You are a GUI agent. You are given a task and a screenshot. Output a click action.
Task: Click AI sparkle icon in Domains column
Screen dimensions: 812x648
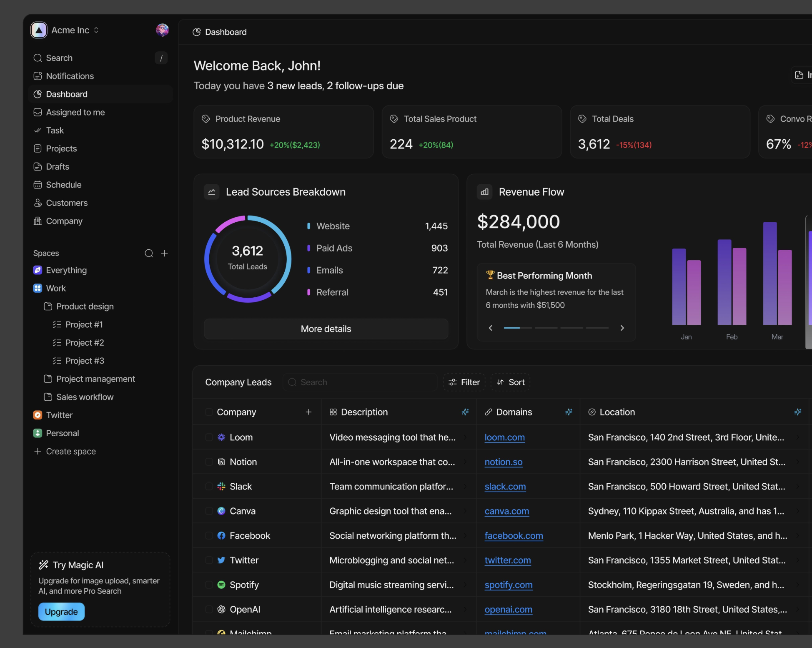click(x=569, y=412)
